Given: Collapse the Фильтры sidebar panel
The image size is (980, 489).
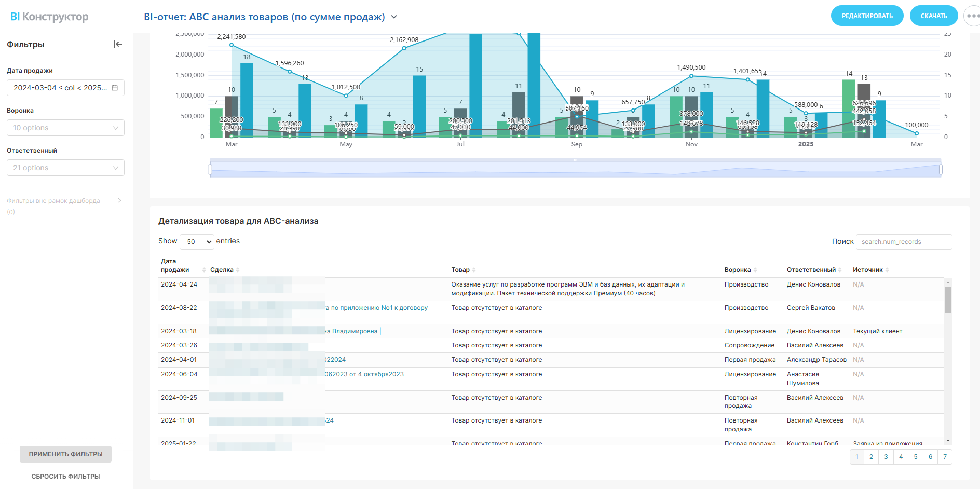Looking at the screenshot, I should pyautogui.click(x=118, y=44).
